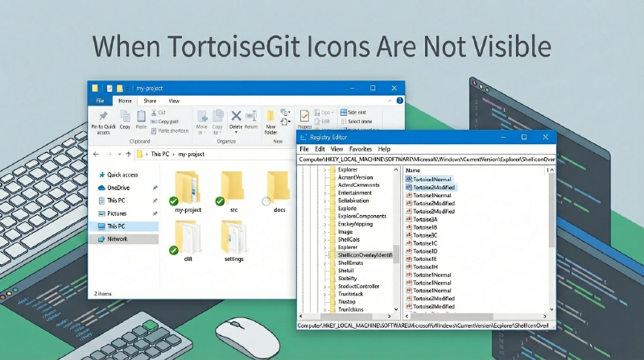
Task: Select the settings folder
Action: [x=233, y=242]
